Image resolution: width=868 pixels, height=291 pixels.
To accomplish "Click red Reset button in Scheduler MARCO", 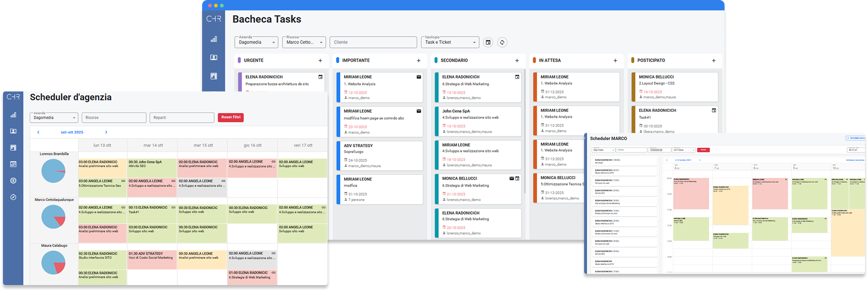I will pos(704,150).
